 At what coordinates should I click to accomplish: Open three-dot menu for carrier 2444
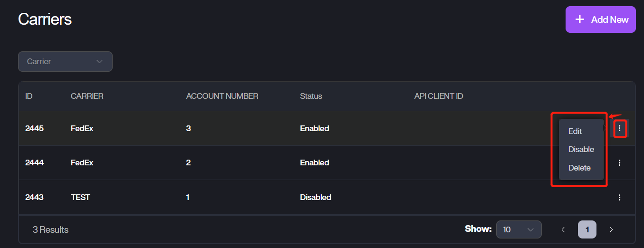(619, 163)
